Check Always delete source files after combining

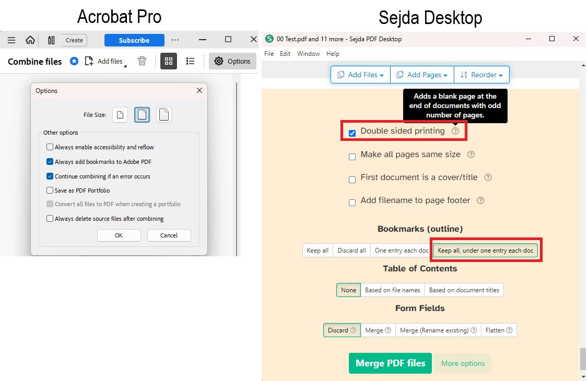coord(50,218)
